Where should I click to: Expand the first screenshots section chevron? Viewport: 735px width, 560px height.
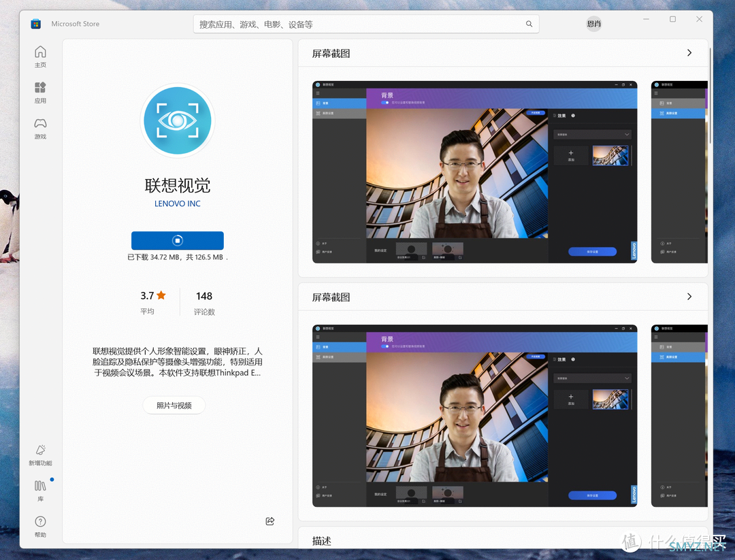[689, 53]
